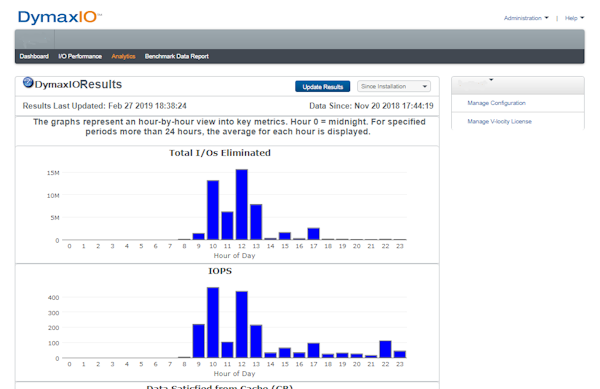This screenshot has width=600, height=389.
Task: Click the blurred logo in the gray header bar
Action: tap(34, 39)
